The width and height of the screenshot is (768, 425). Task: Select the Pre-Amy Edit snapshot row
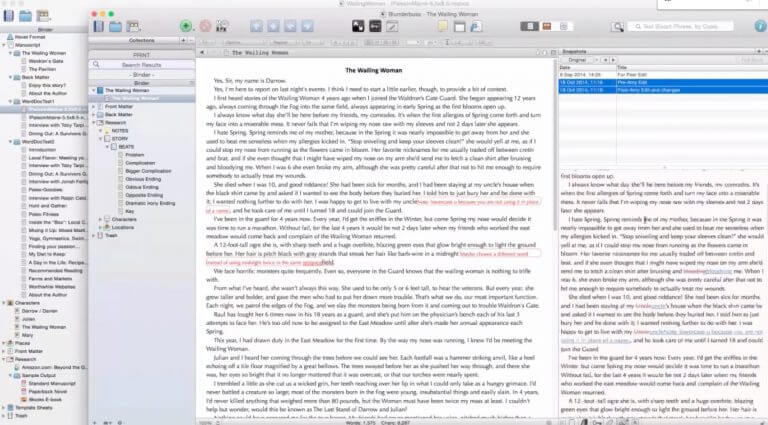click(x=663, y=83)
